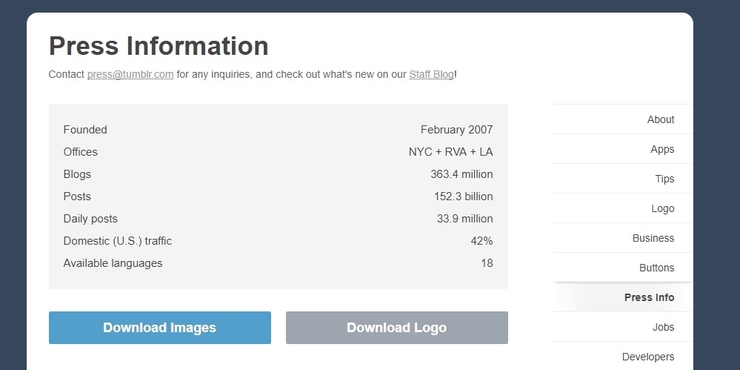740x370 pixels.
Task: Click the Press Information heading
Action: click(159, 46)
